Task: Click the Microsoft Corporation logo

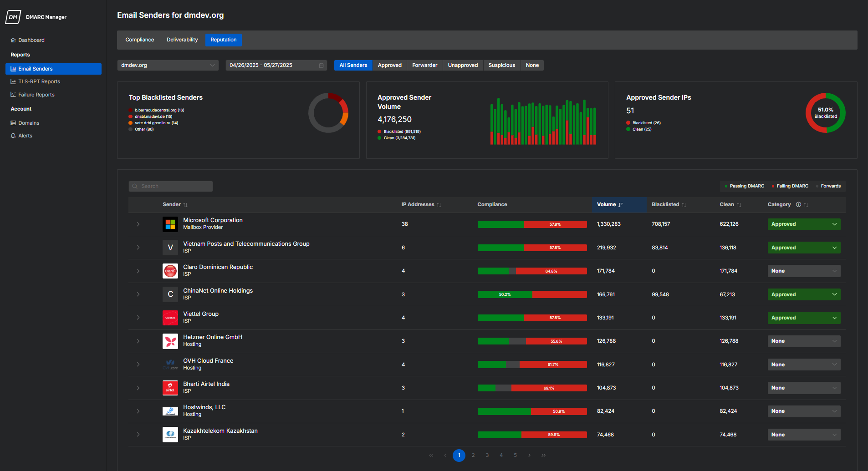Action: pos(170,224)
